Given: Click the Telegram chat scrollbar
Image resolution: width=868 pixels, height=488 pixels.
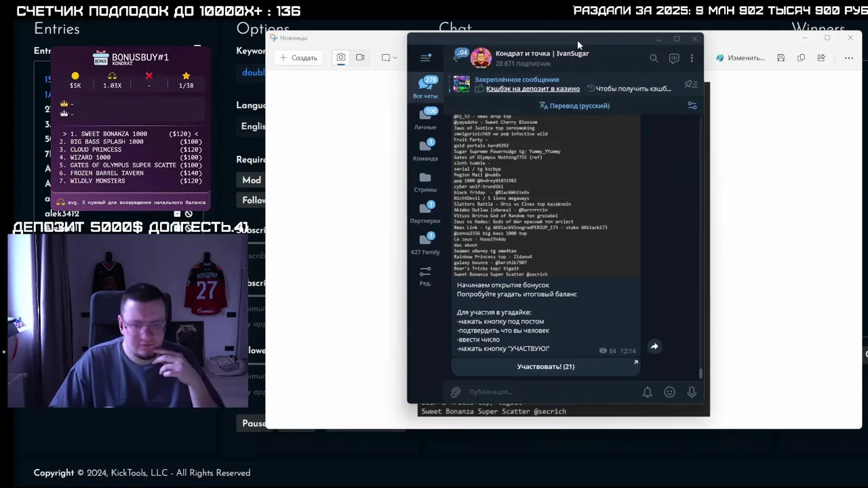Looking at the screenshot, I should click(x=701, y=373).
